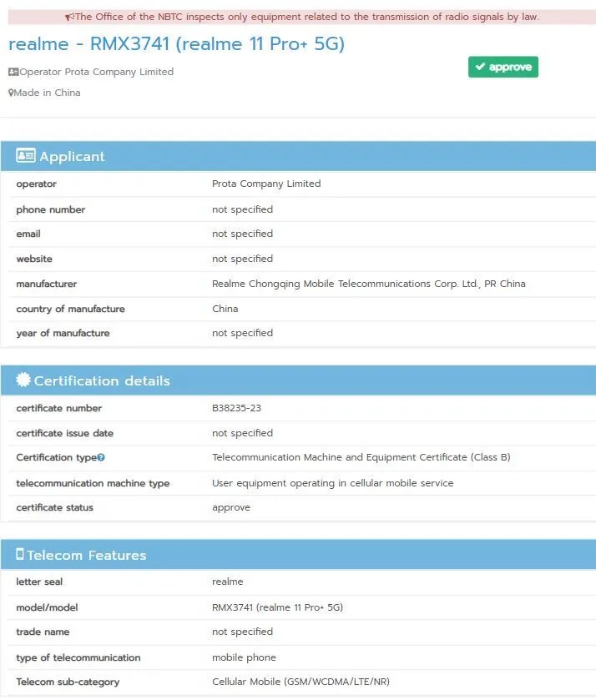The height and width of the screenshot is (700, 596).
Task: Click the manufacturer name Realme Chongqing Mobile
Action: point(368,285)
